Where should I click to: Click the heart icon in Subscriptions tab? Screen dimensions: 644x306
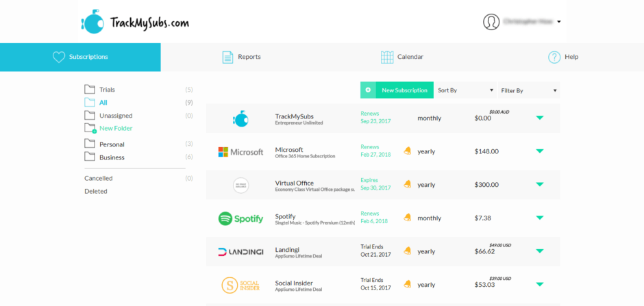[x=59, y=57]
